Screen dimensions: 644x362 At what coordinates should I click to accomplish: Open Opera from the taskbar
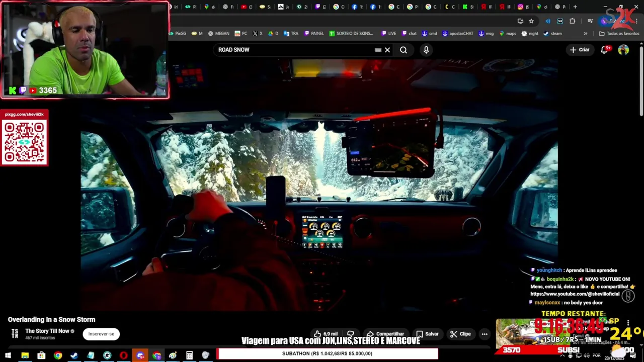click(123, 355)
